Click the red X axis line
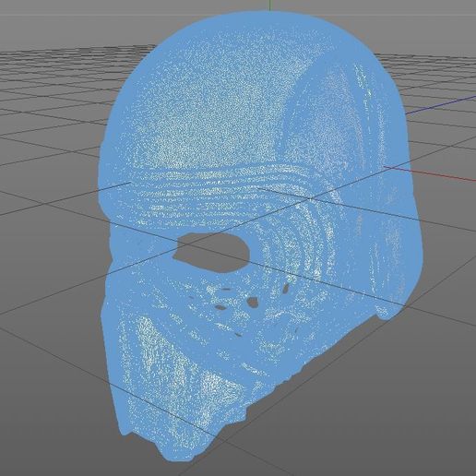The width and height of the screenshot is (476, 476). 431,173
